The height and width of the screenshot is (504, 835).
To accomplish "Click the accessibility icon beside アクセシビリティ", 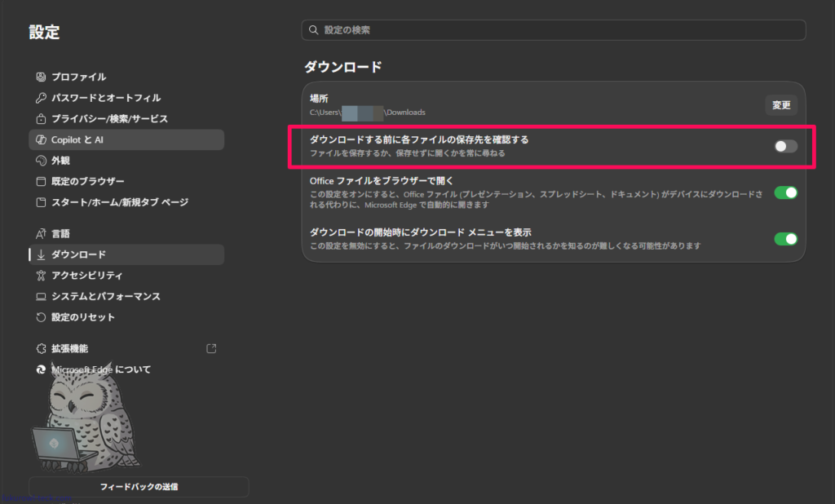I will point(41,276).
